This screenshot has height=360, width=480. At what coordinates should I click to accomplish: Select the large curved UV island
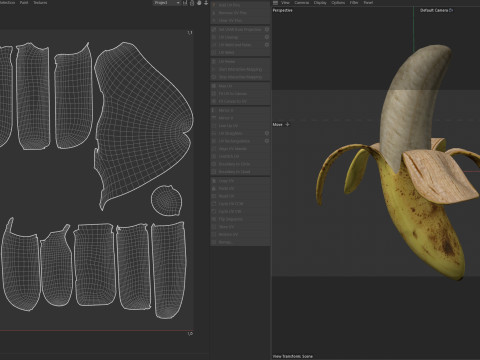[143, 123]
